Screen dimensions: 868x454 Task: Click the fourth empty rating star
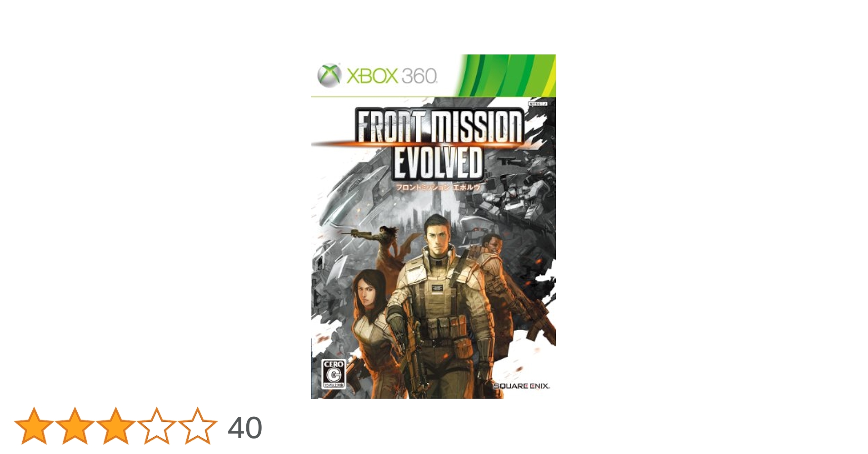156,426
